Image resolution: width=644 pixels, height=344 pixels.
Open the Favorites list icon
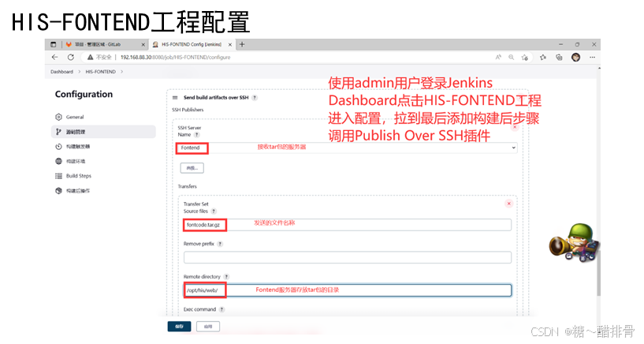pyautogui.click(x=543, y=58)
